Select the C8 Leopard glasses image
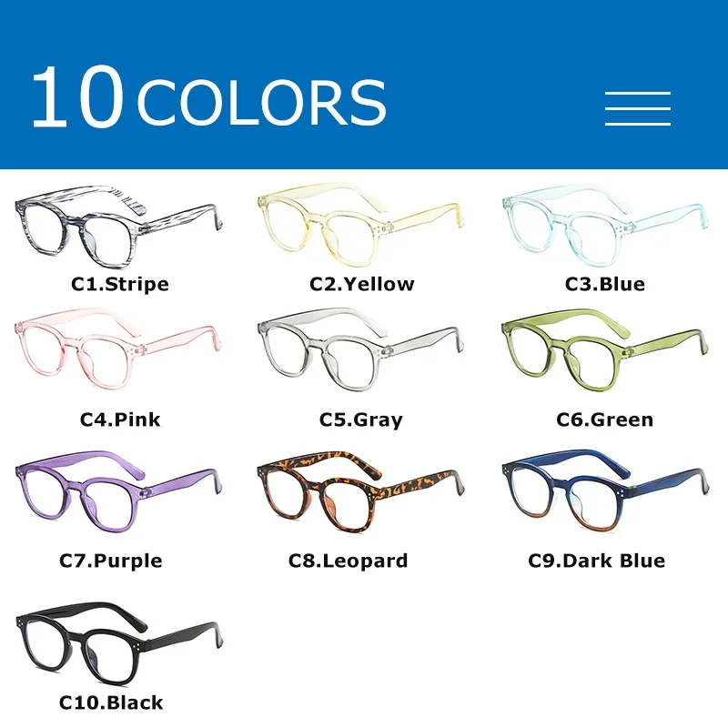This screenshot has width=728, height=728. pos(360,491)
